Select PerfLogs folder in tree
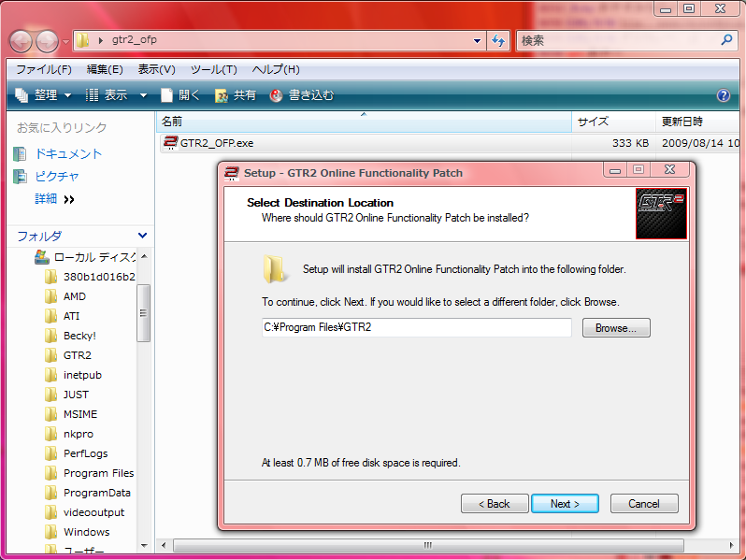The width and height of the screenshot is (746, 560). pyautogui.click(x=86, y=453)
